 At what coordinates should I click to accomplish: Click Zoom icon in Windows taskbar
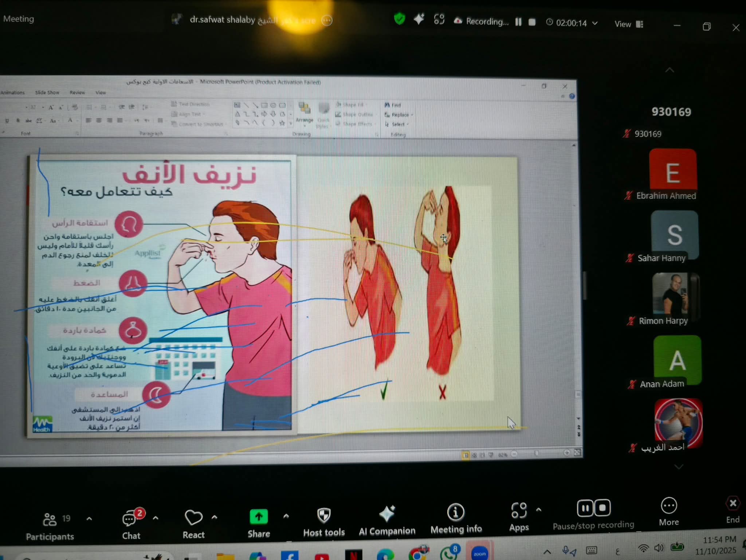pyautogui.click(x=479, y=554)
